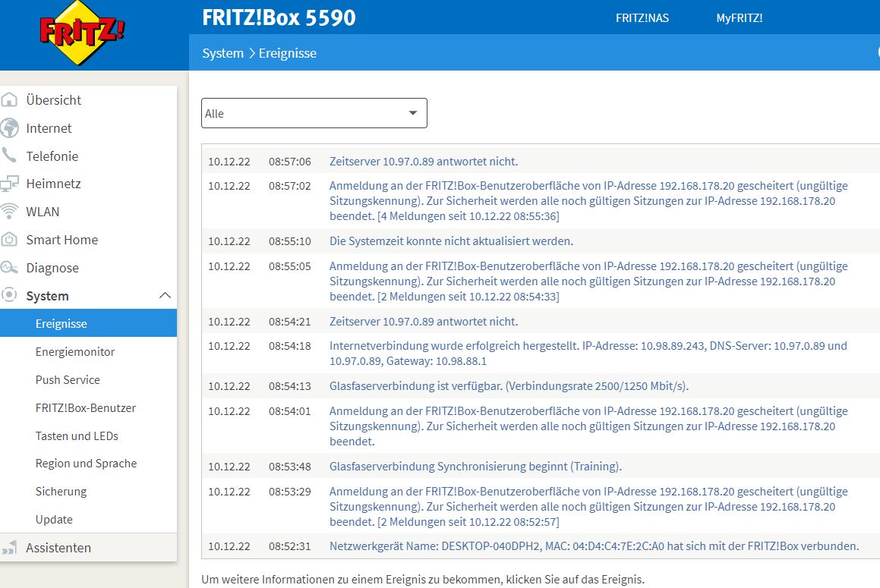Open the 08:54:01 Anmeldung gescheitert event
Image resolution: width=880 pixels, height=588 pixels.
(x=588, y=426)
